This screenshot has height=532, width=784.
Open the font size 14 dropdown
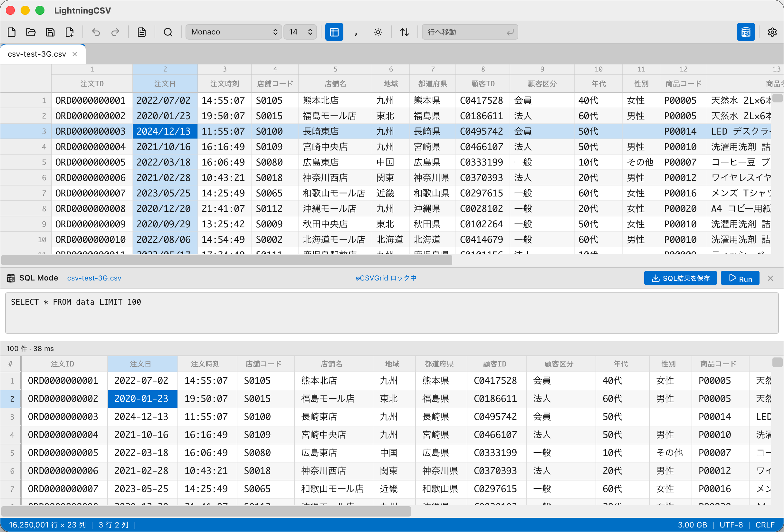[x=300, y=32]
